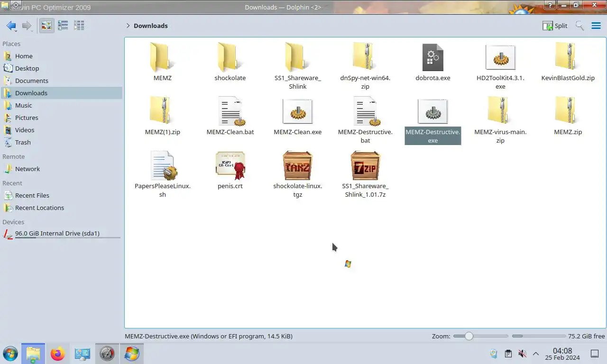Open Music in Places

62,105
